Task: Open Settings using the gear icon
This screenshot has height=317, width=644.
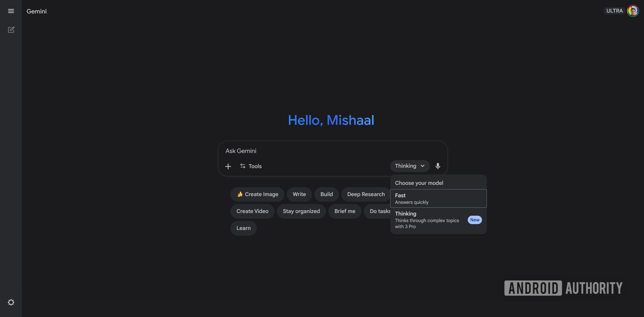Action: coord(11,302)
